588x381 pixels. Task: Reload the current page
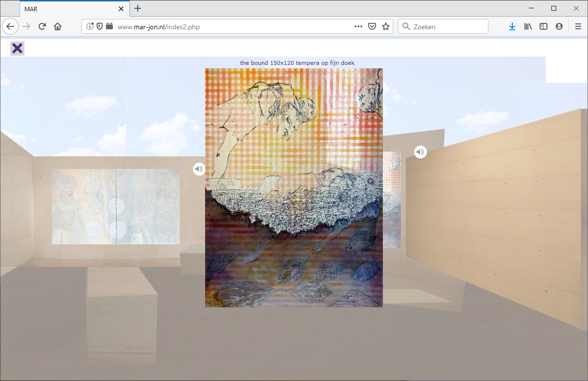pyautogui.click(x=42, y=27)
